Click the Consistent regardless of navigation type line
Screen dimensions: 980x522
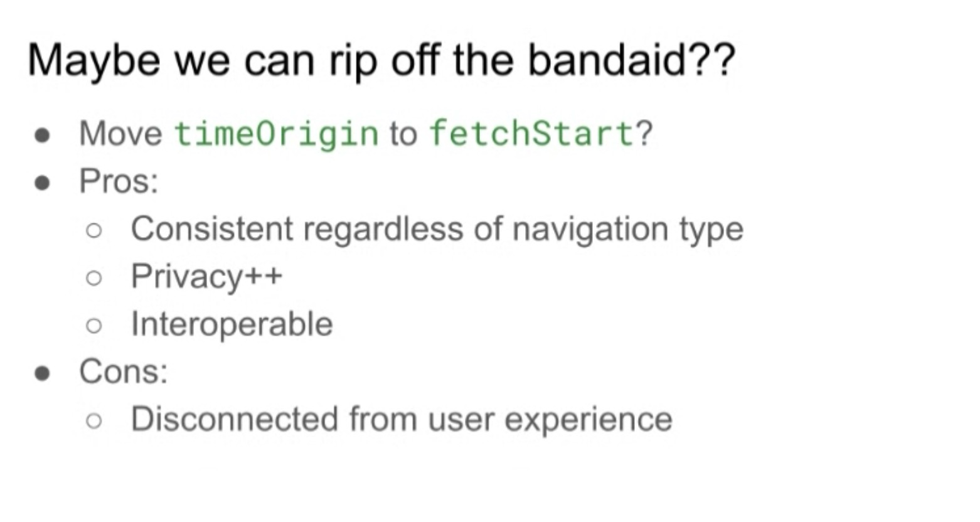point(437,229)
